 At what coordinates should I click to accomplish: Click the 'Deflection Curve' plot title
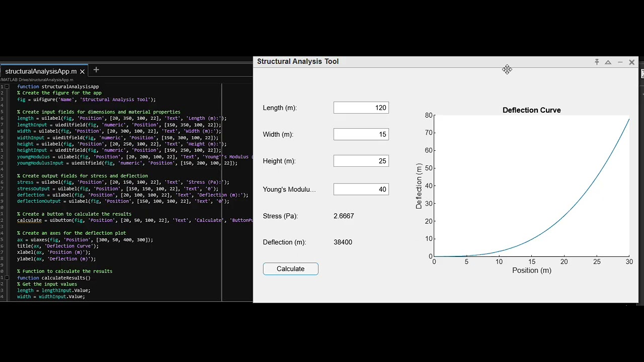click(x=531, y=110)
